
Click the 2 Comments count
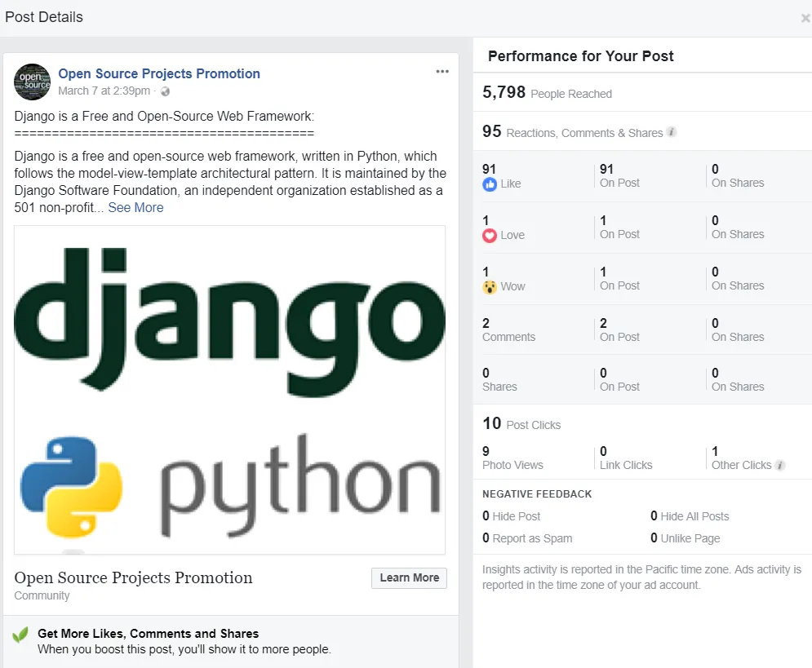pos(508,330)
